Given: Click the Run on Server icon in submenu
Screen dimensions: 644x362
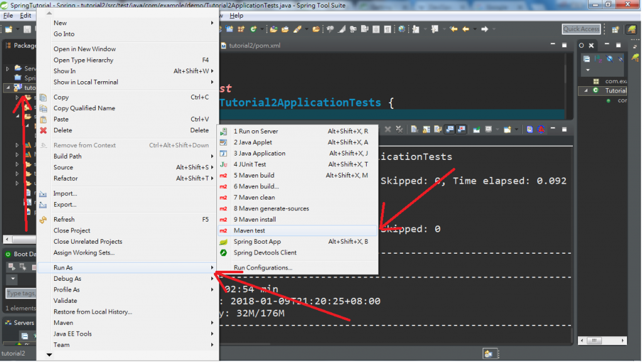Looking at the screenshot, I should point(223,132).
